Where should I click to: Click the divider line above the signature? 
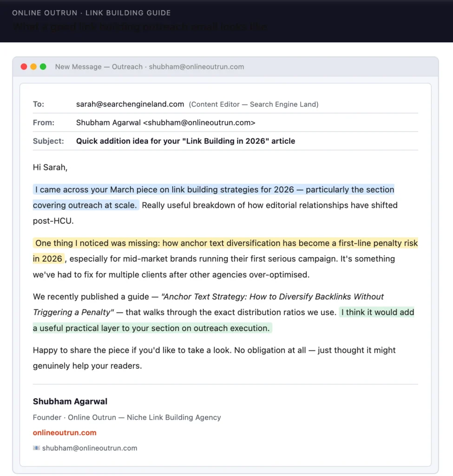(225, 384)
